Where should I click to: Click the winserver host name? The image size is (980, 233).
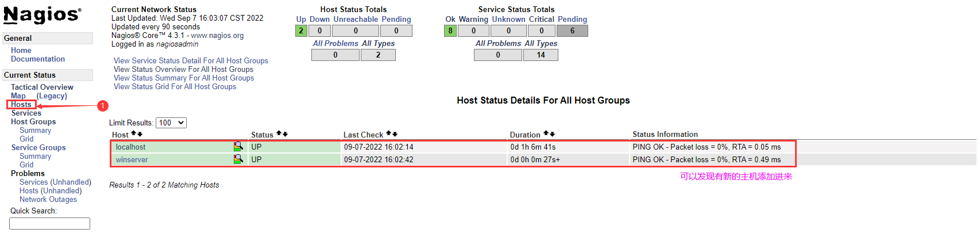[x=132, y=159]
